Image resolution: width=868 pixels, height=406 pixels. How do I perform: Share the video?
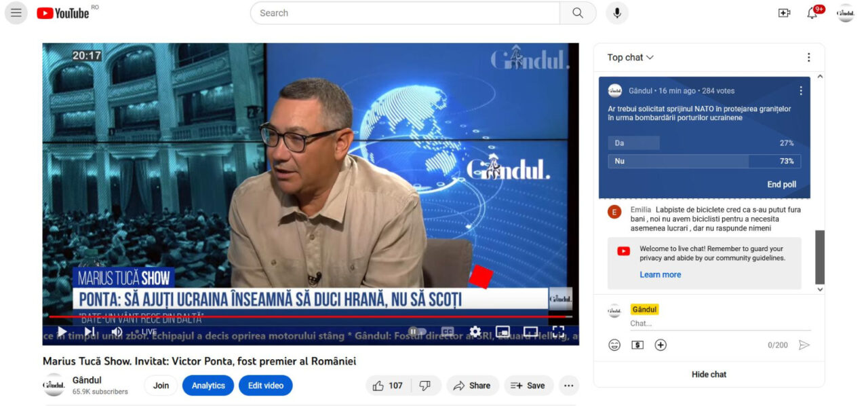tap(472, 386)
